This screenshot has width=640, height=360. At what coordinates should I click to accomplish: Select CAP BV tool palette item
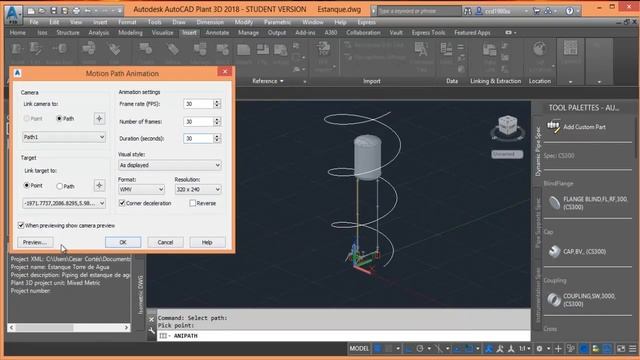point(578,251)
